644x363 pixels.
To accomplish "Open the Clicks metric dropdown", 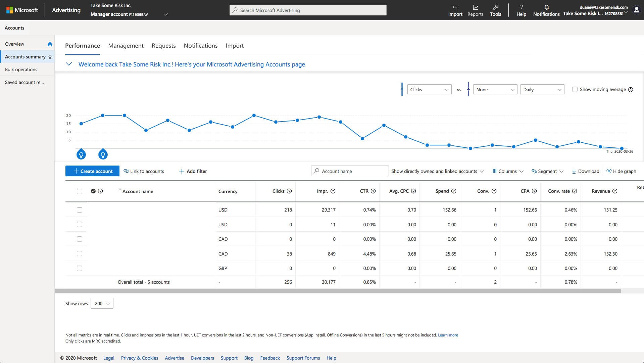I will click(429, 90).
